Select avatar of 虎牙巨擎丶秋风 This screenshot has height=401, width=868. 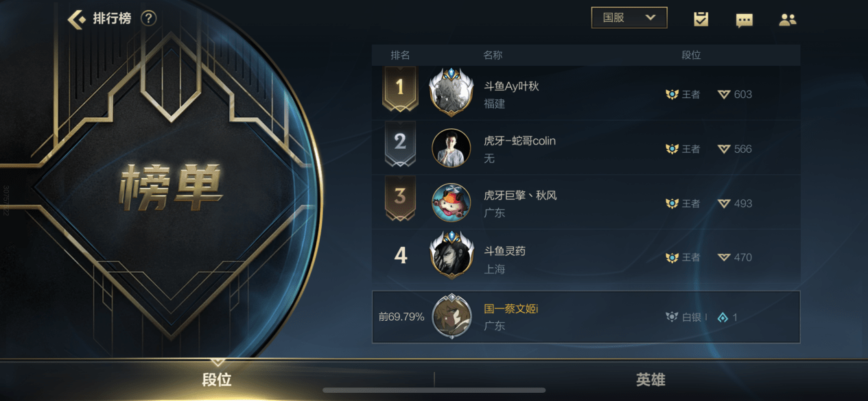(x=451, y=203)
